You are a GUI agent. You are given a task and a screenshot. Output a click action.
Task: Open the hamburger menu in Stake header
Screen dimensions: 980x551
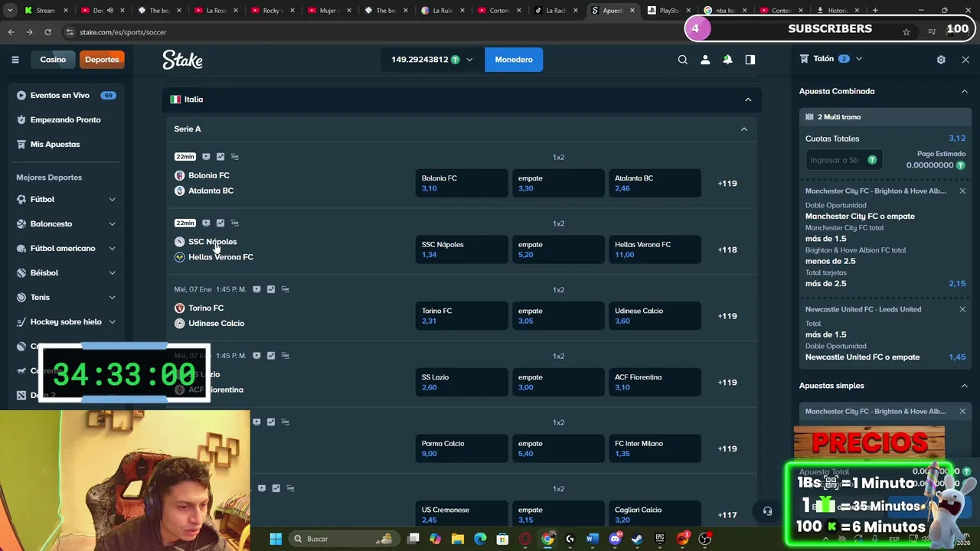(15, 60)
